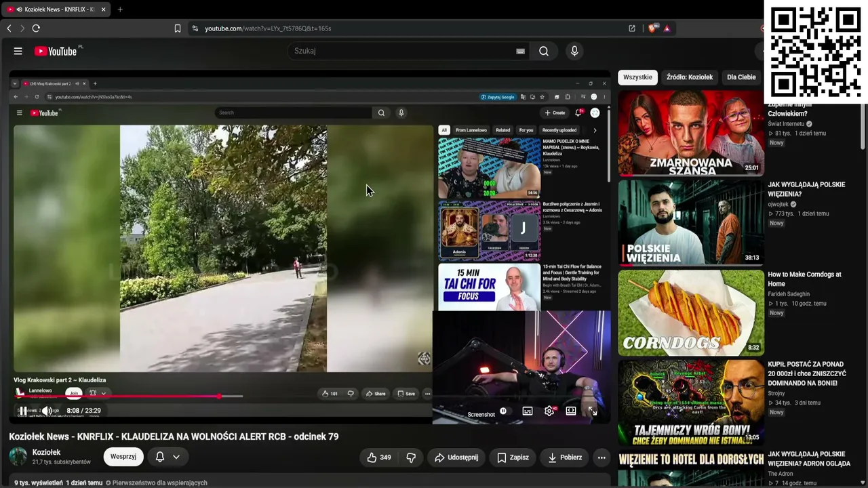Click 'Pierwszeństwo dla wspierających' label
The width and height of the screenshot is (868, 488).
click(159, 483)
